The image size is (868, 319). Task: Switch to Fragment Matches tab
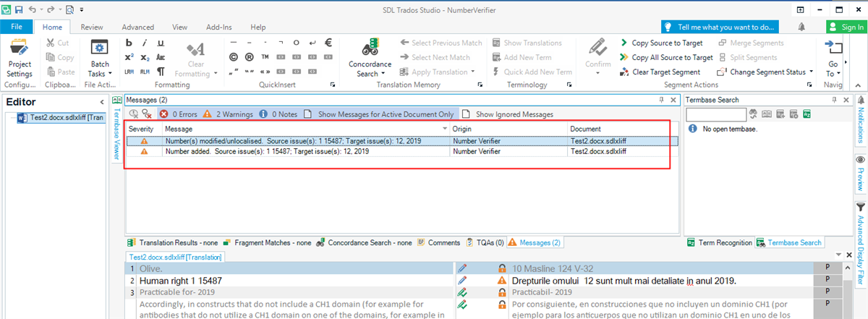268,243
